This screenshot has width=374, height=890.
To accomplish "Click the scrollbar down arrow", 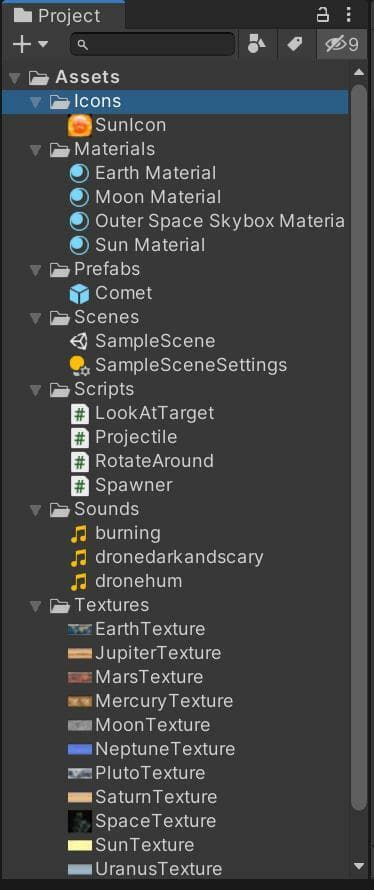I will (359, 866).
